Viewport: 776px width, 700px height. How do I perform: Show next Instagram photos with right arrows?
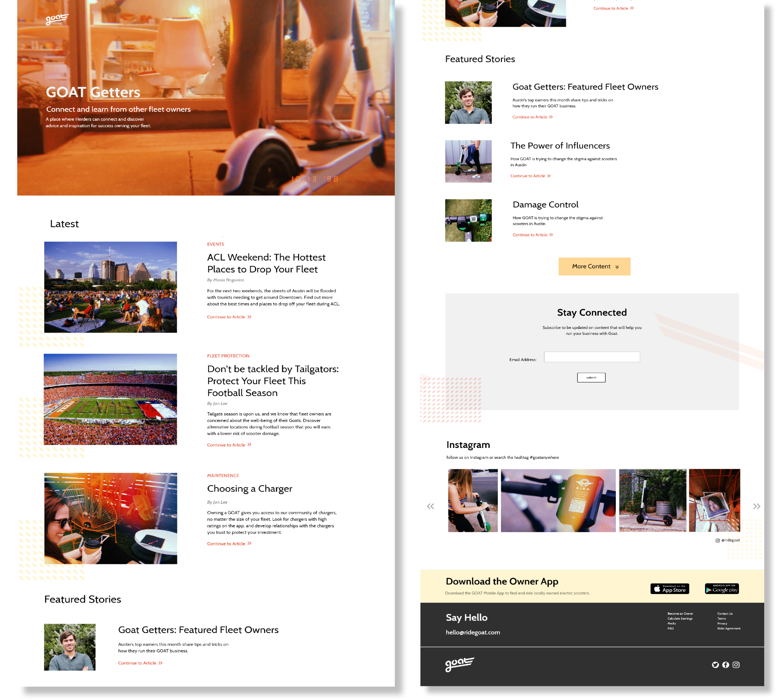tap(756, 506)
